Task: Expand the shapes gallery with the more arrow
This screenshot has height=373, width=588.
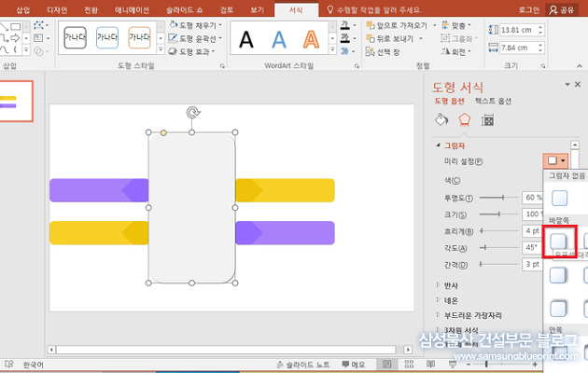Action: tap(26, 49)
